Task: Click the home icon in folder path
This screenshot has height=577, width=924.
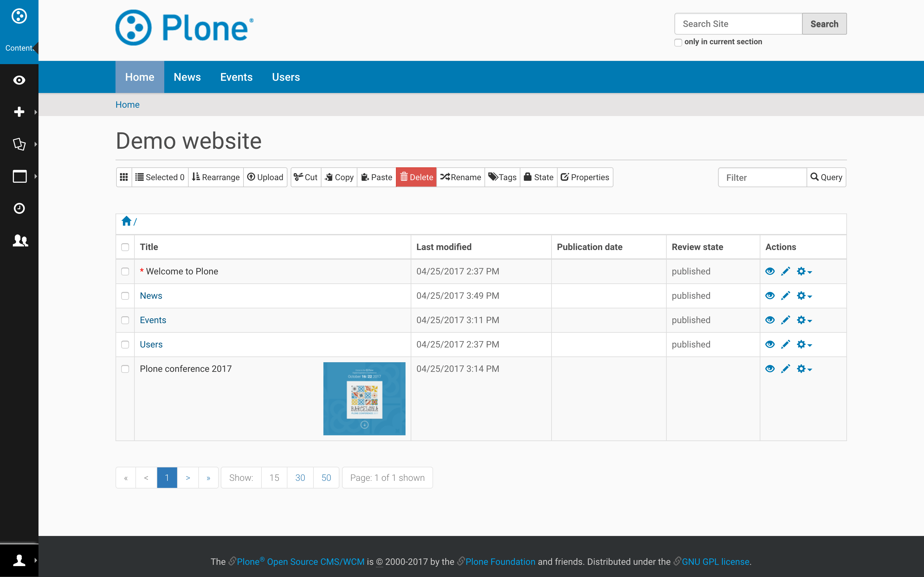Action: [126, 221]
